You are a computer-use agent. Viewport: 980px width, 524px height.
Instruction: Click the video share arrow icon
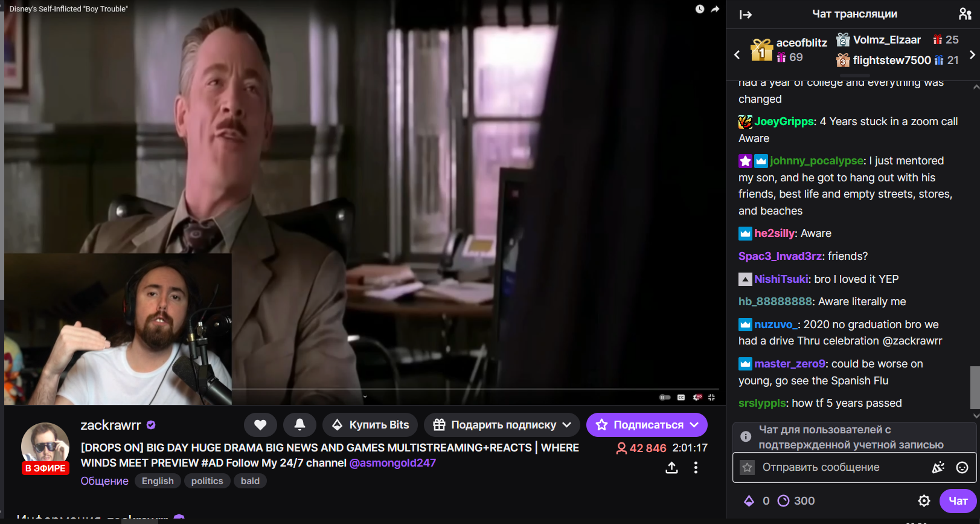pos(715,9)
